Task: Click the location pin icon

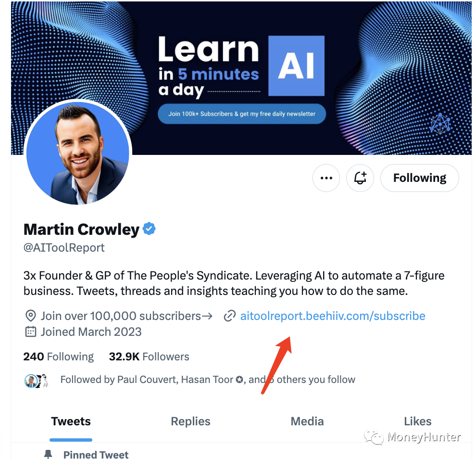Action: pos(30,316)
